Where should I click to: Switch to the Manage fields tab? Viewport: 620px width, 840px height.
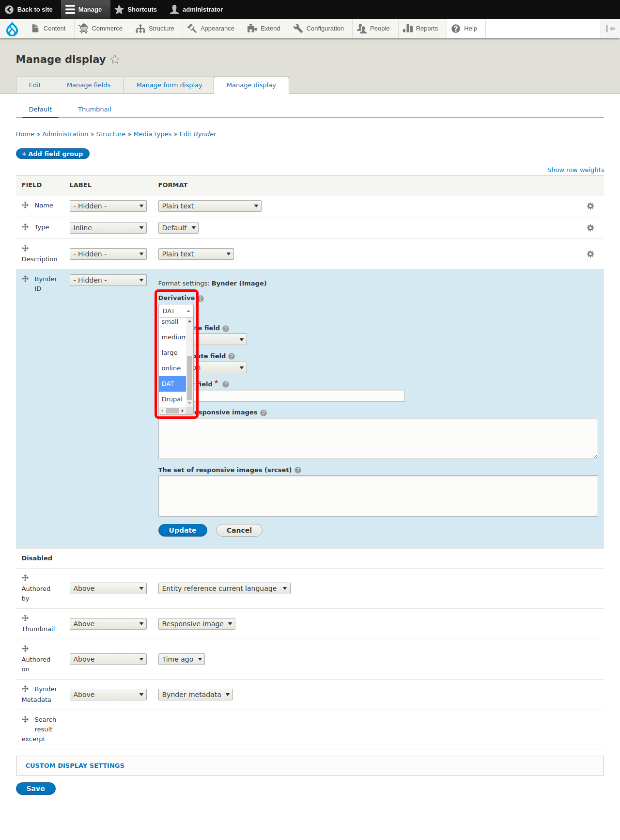(89, 85)
